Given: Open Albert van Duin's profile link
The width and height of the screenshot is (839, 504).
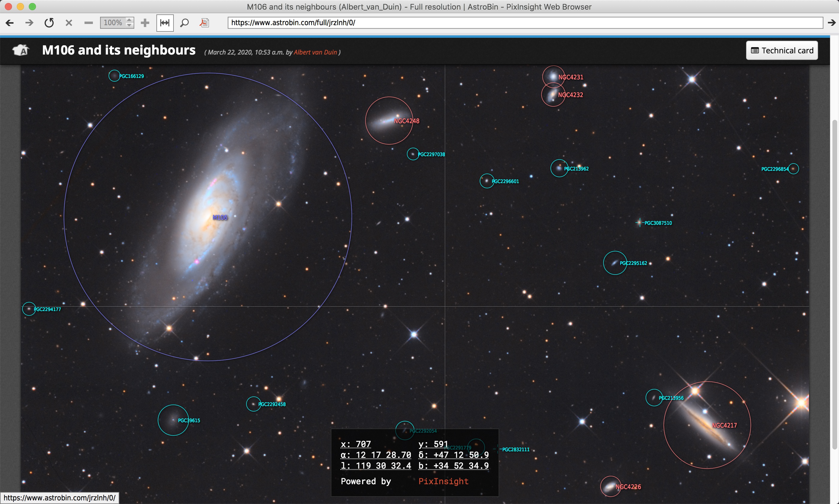Looking at the screenshot, I should pyautogui.click(x=315, y=52).
